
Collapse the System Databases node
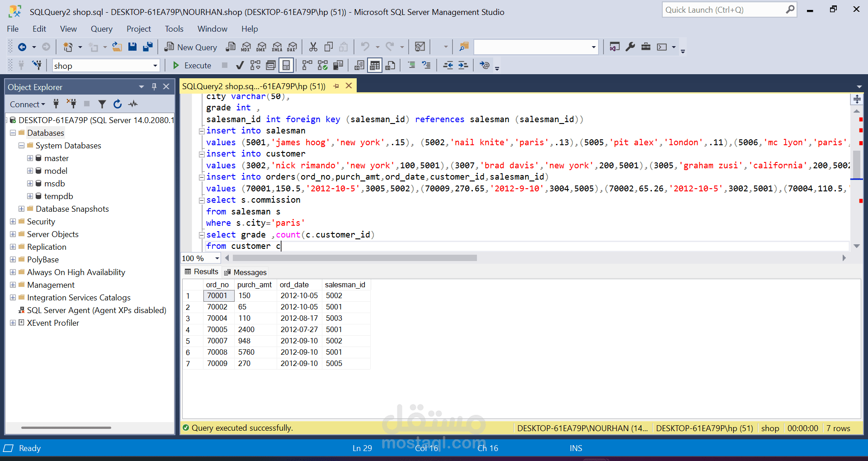[x=21, y=146]
